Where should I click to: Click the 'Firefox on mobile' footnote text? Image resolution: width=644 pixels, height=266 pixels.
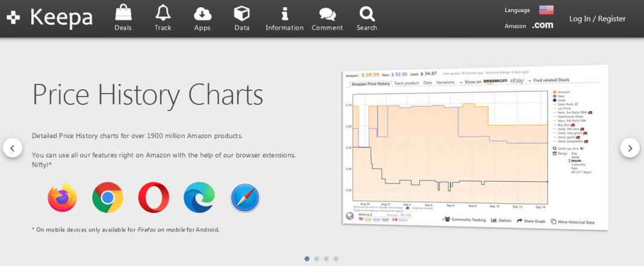[x=162, y=230]
